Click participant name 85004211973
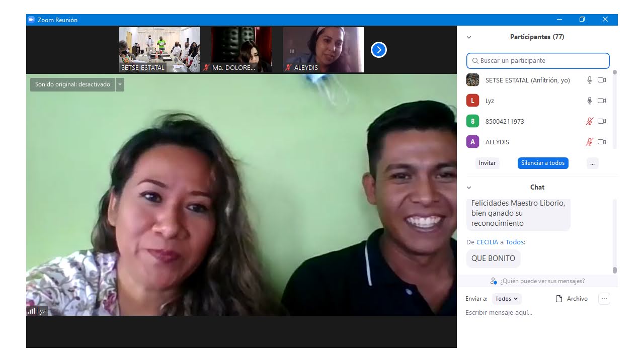Screen dimensions: 644x362 click(505, 121)
